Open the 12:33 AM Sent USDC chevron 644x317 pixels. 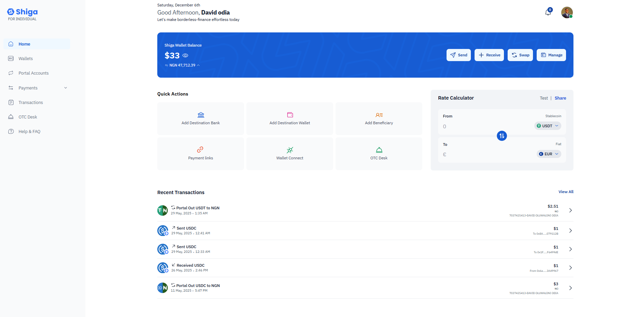coord(570,249)
